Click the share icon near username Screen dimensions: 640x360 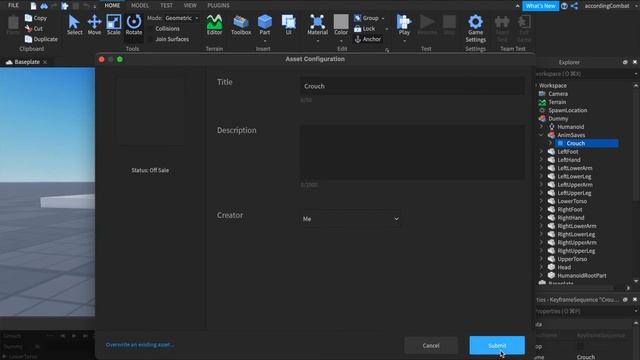pos(574,6)
